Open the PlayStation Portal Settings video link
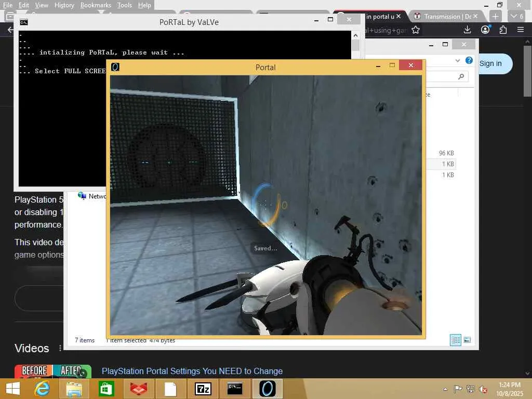 (192, 371)
